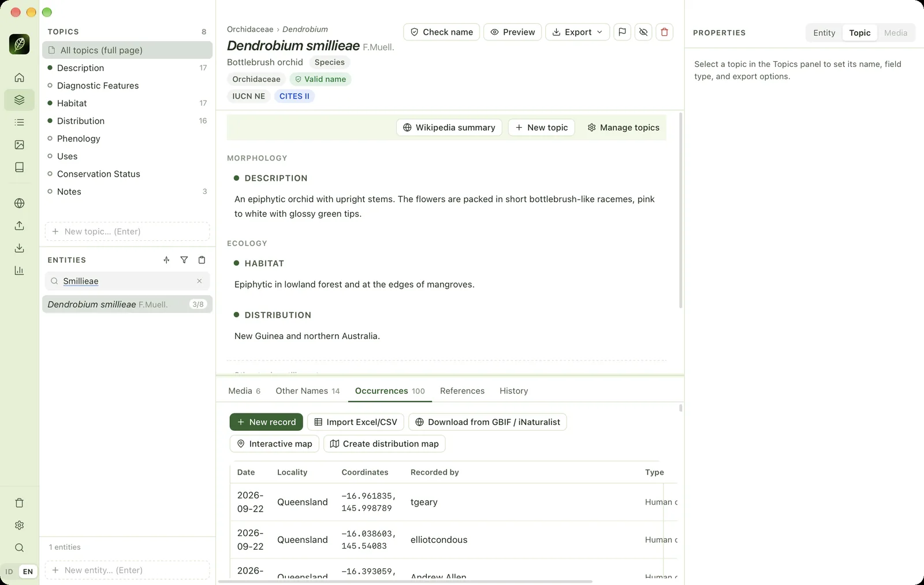Select the layers stack sidebar icon
The image size is (924, 585).
coord(19,100)
